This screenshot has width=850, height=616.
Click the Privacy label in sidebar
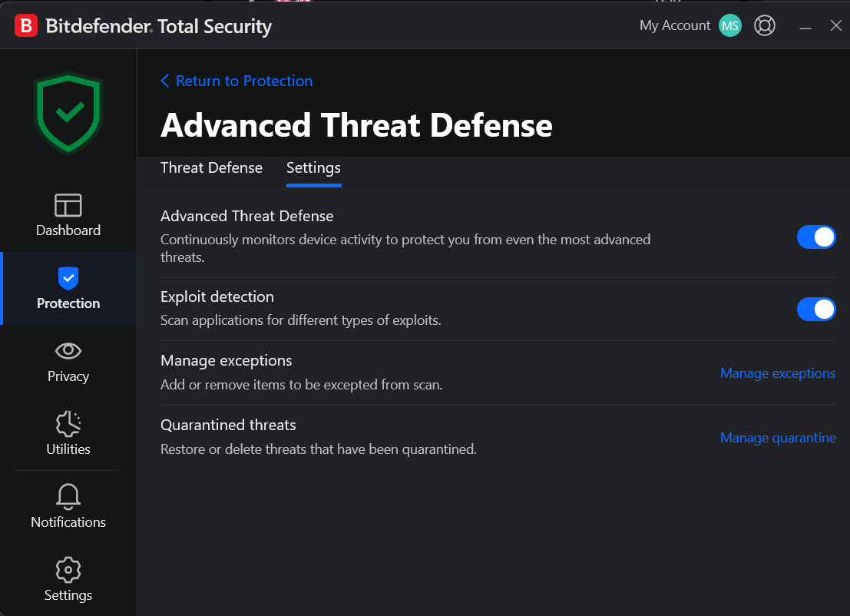pyautogui.click(x=68, y=376)
